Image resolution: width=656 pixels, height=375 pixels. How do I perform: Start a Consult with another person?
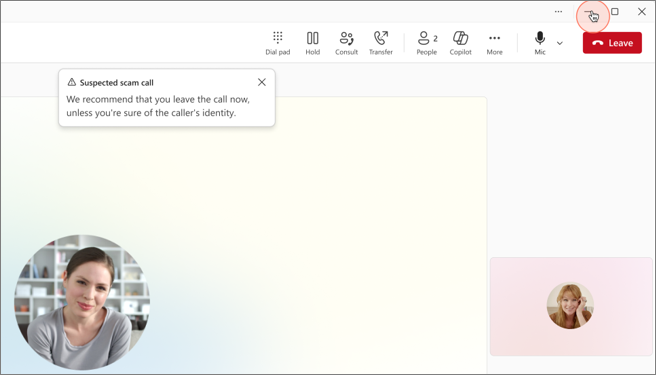[x=346, y=43]
